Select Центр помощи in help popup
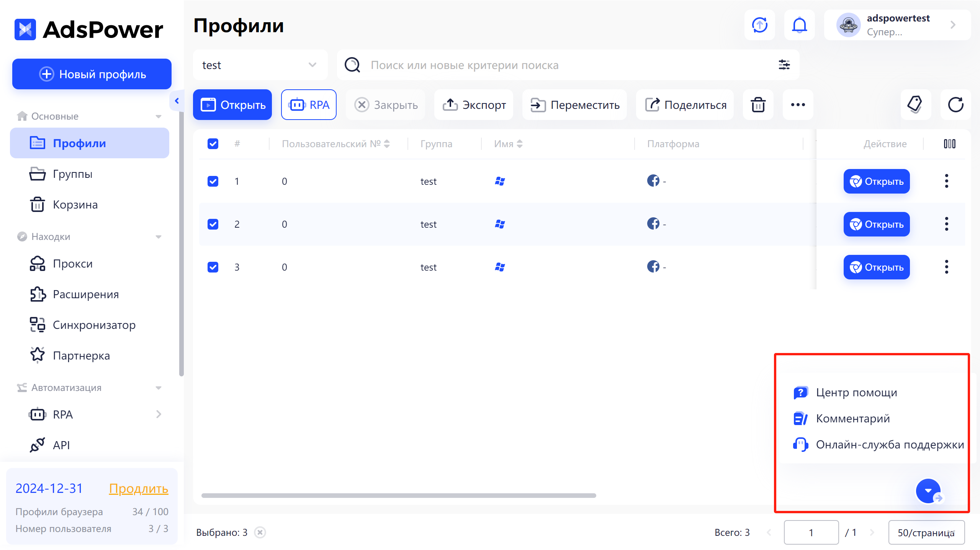The width and height of the screenshot is (980, 550). (845, 392)
